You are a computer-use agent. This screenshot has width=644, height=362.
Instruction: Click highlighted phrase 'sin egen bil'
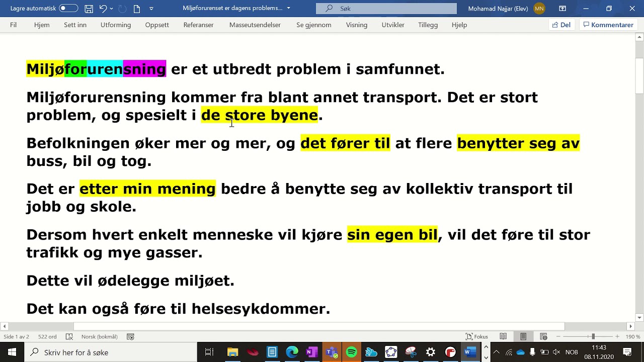pyautogui.click(x=392, y=235)
